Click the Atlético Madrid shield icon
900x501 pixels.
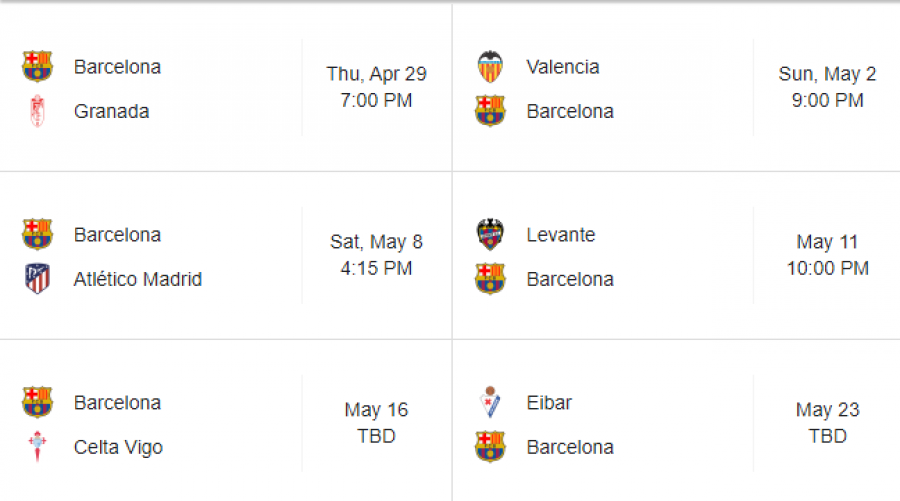click(x=37, y=279)
